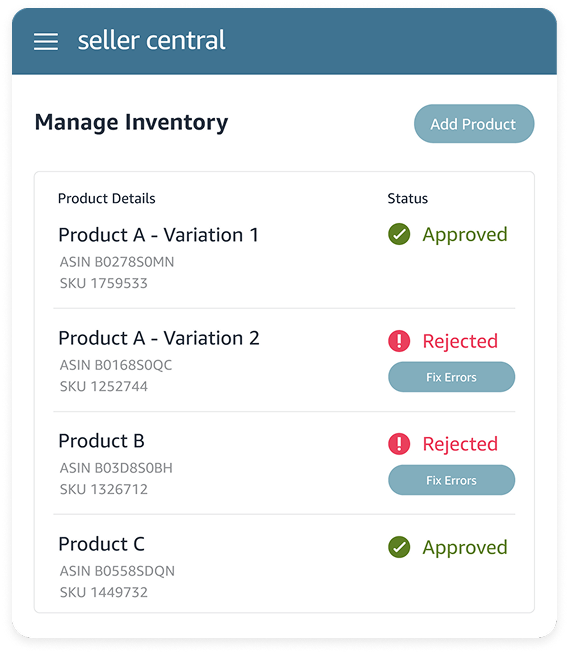Click the Manage Inventory heading
569x654 pixels.
click(131, 123)
